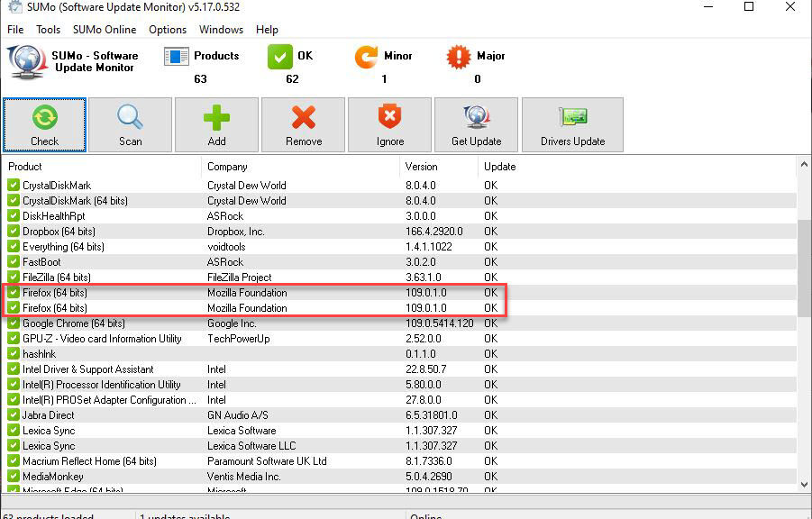This screenshot has width=812, height=519.
Task: Select the MediaMonkey product name
Action: [x=53, y=477]
